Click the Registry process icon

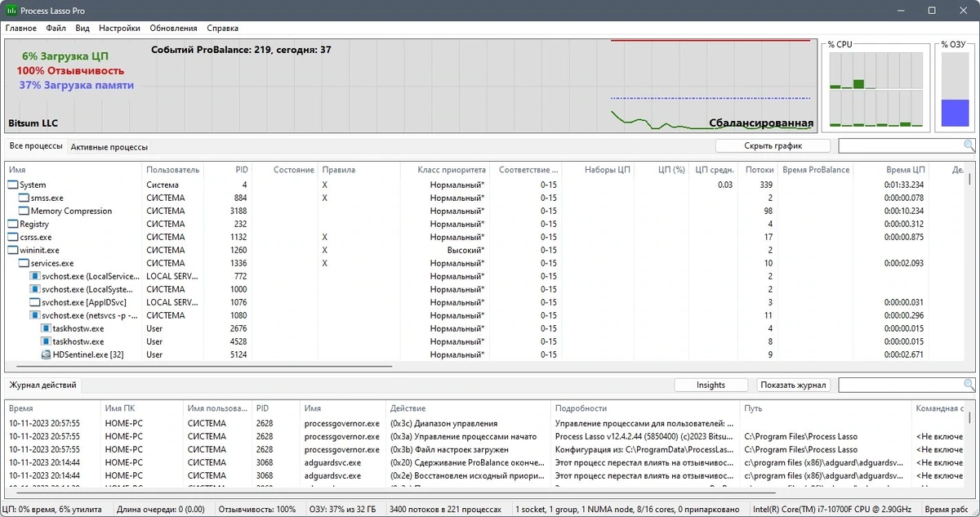click(12, 225)
